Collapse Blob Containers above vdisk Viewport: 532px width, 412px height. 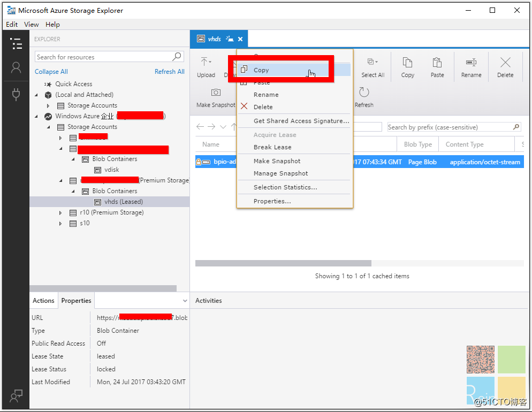click(73, 159)
